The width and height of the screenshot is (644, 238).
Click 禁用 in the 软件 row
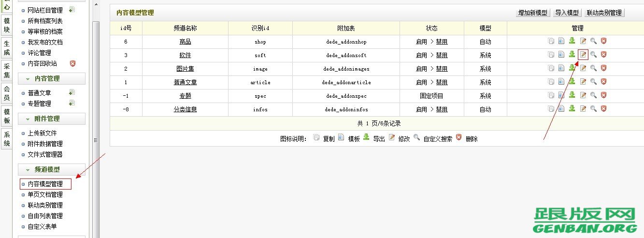tap(442, 55)
